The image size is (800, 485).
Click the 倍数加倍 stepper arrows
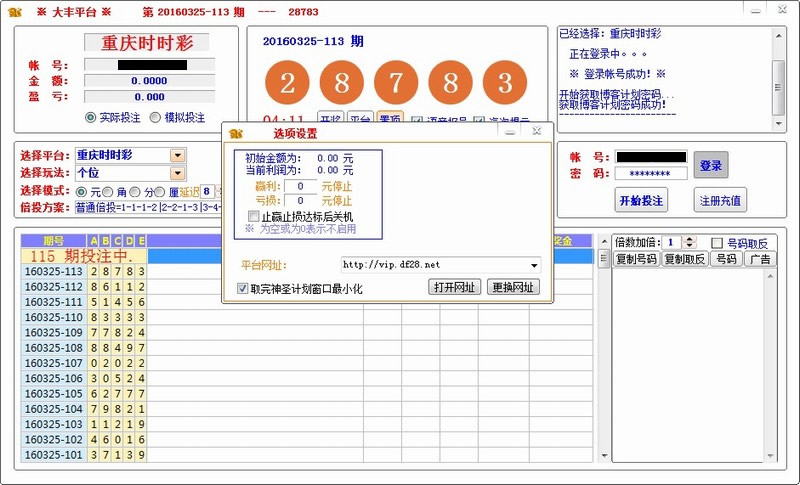pyautogui.click(x=689, y=242)
